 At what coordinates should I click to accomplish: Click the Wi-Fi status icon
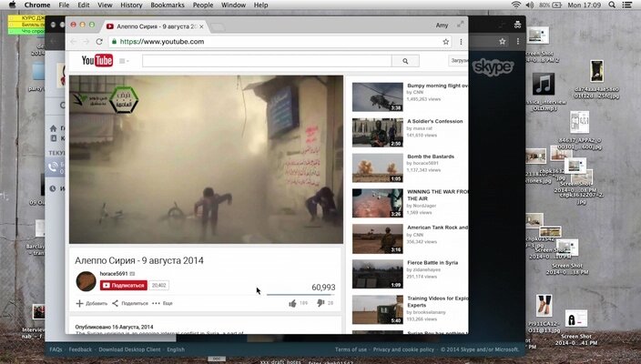516,5
